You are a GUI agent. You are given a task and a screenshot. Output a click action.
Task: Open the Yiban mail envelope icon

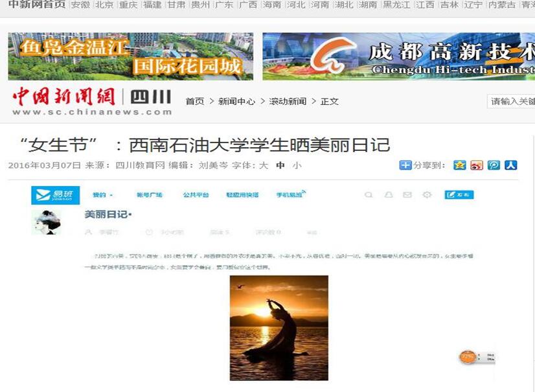pos(407,195)
